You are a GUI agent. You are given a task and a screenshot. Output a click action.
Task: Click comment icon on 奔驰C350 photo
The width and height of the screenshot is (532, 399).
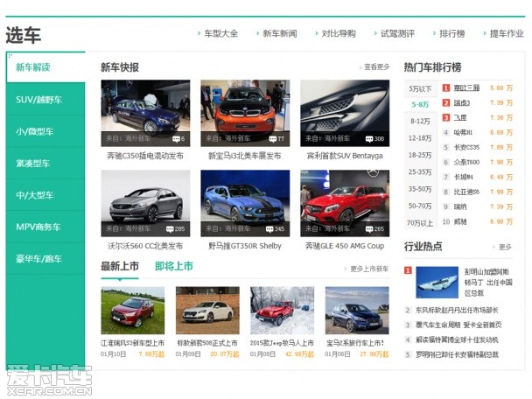pos(176,139)
